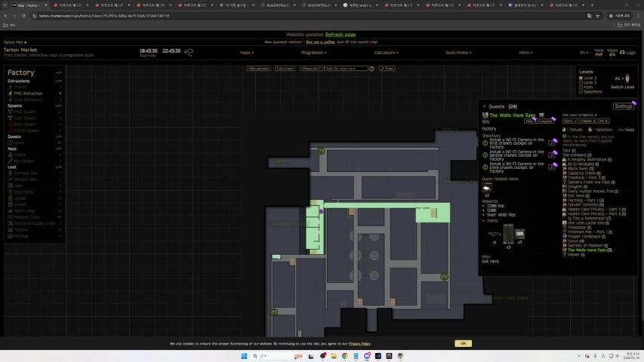Click the Scav Spawn icon
The image size is (644, 362).
(x=11, y=118)
